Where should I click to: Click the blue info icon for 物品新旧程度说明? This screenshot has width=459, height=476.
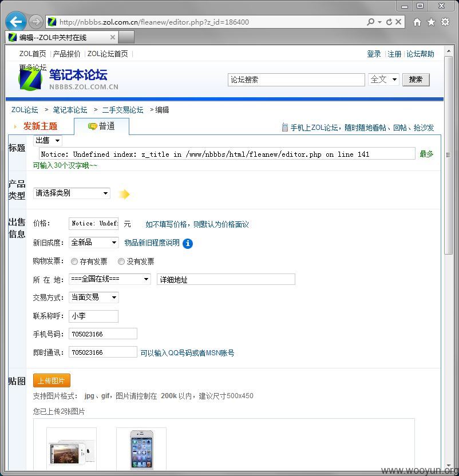(x=188, y=243)
